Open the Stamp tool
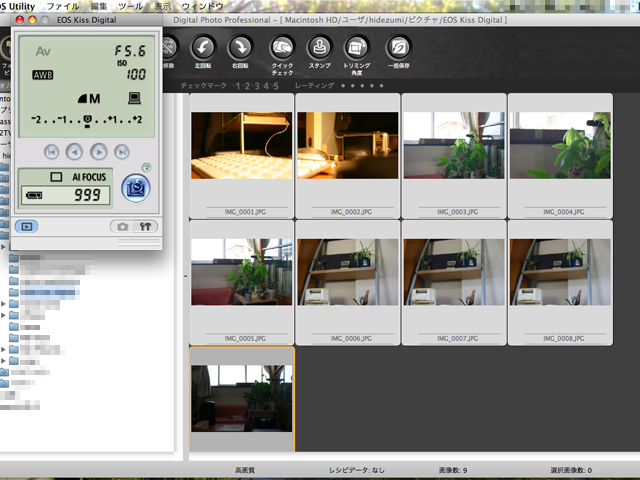 click(x=319, y=48)
